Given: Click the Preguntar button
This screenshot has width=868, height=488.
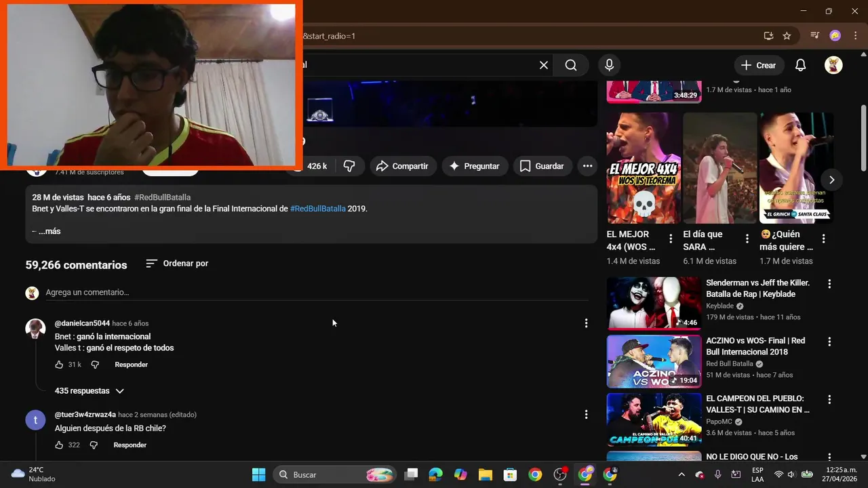Looking at the screenshot, I should (x=475, y=166).
